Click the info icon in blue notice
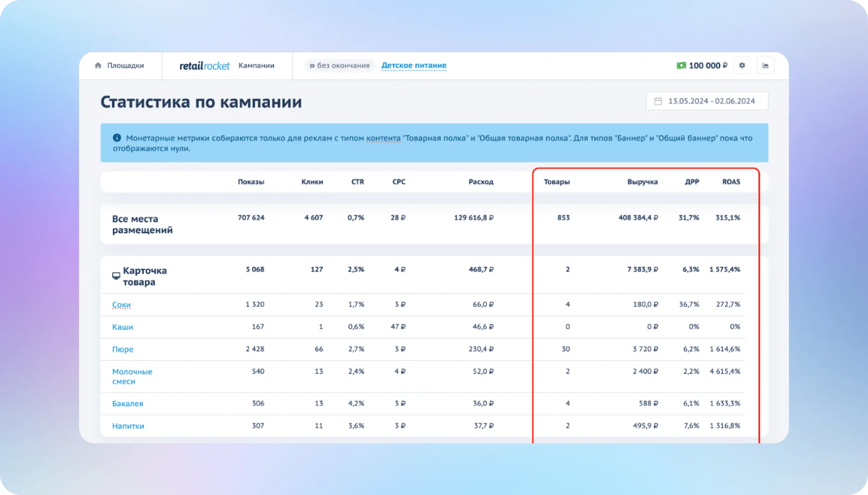Screen dimensions: 868x495 (x=117, y=138)
